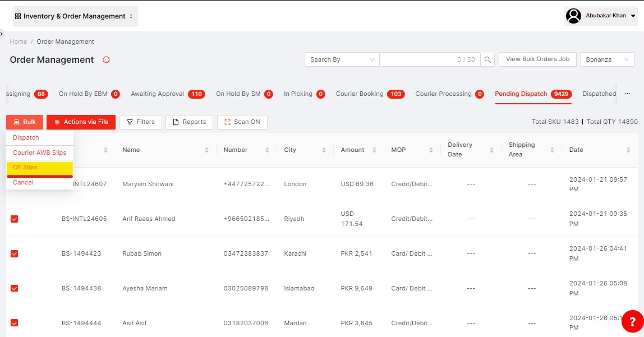This screenshot has width=644, height=337.
Task: Click the three-dots more tabs icon
Action: coord(627,94)
